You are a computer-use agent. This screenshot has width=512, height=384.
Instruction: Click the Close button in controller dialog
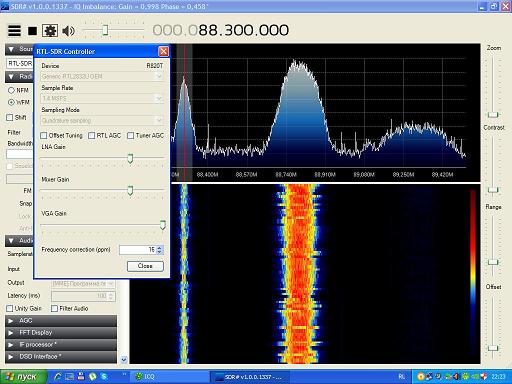pyautogui.click(x=145, y=266)
